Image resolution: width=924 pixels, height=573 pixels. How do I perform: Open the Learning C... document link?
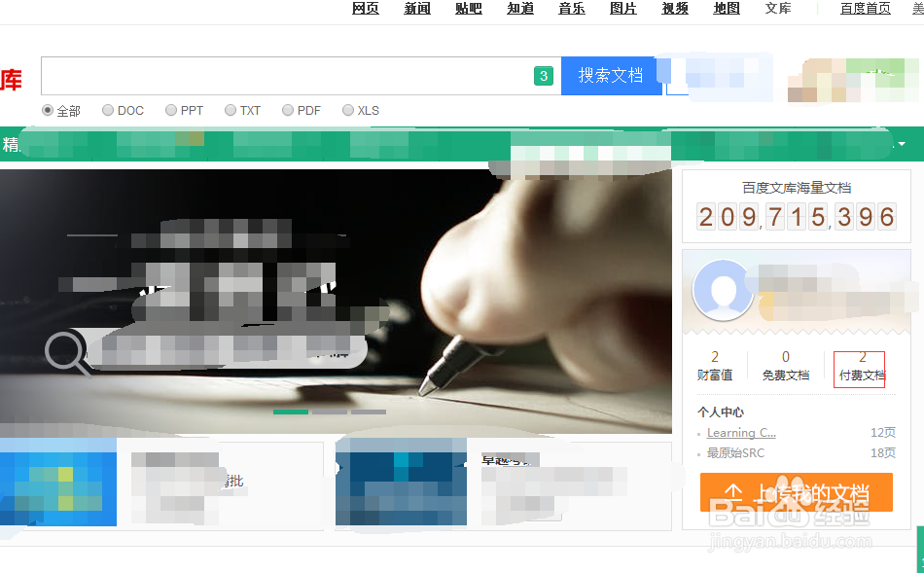tap(741, 433)
